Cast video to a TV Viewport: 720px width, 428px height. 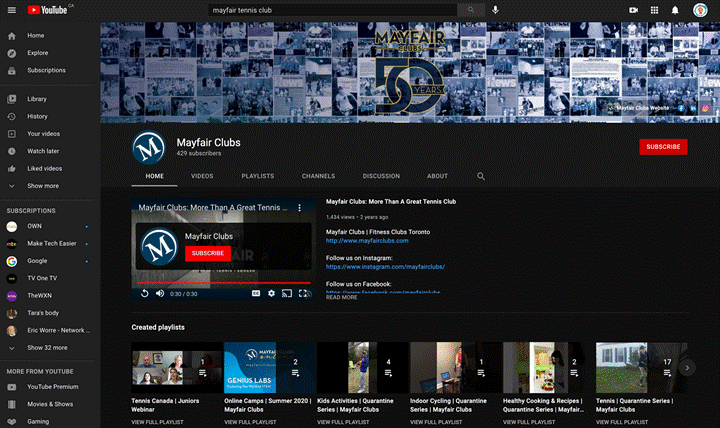coord(287,293)
